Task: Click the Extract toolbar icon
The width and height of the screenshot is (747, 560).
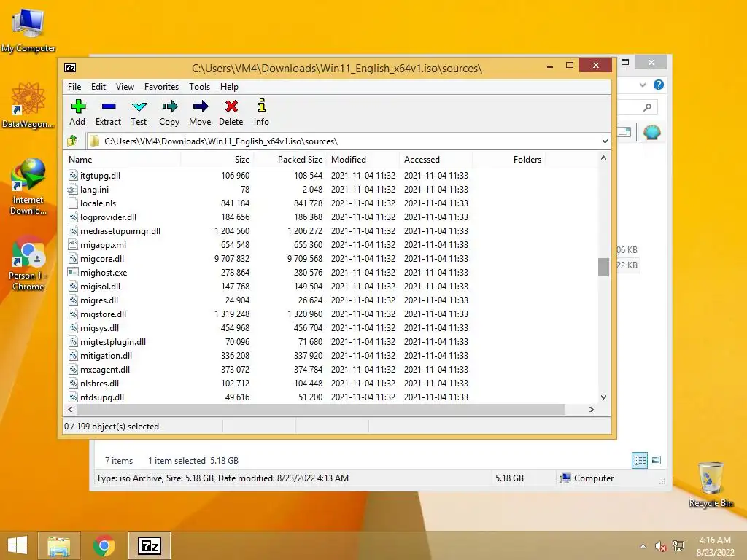Action: pos(109,106)
